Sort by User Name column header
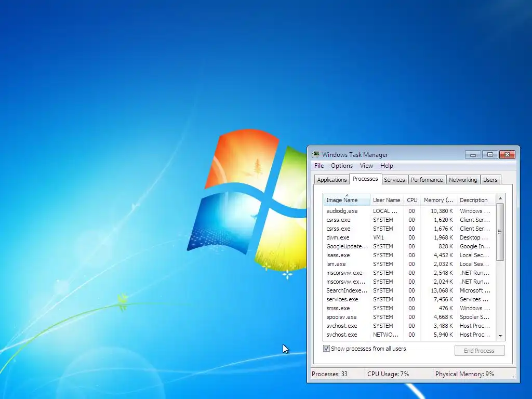This screenshot has height=399, width=532. (x=387, y=200)
